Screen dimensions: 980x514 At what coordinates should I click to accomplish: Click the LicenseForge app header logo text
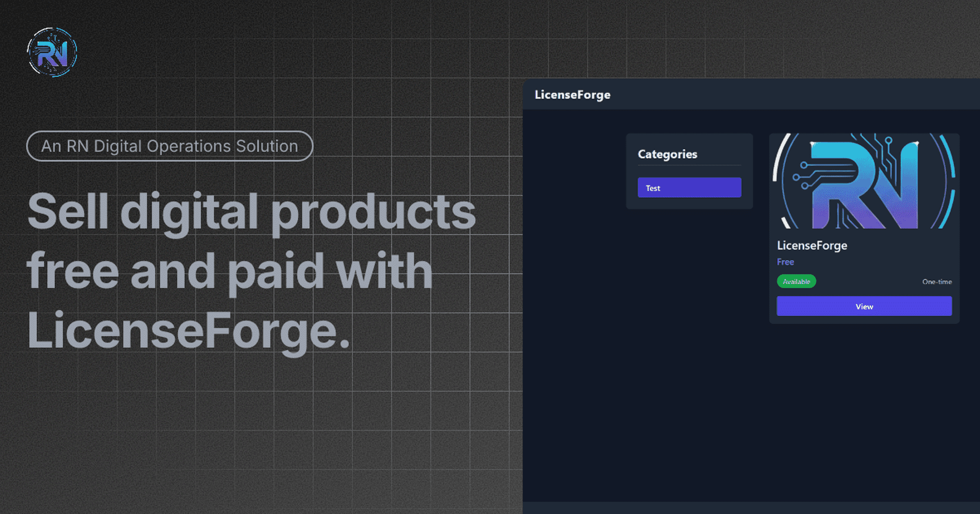[572, 94]
